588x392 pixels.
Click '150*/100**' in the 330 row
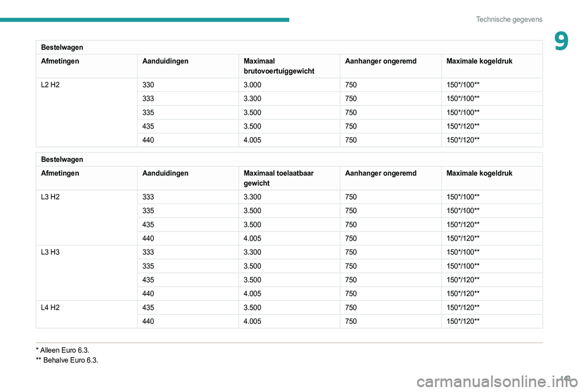point(463,85)
